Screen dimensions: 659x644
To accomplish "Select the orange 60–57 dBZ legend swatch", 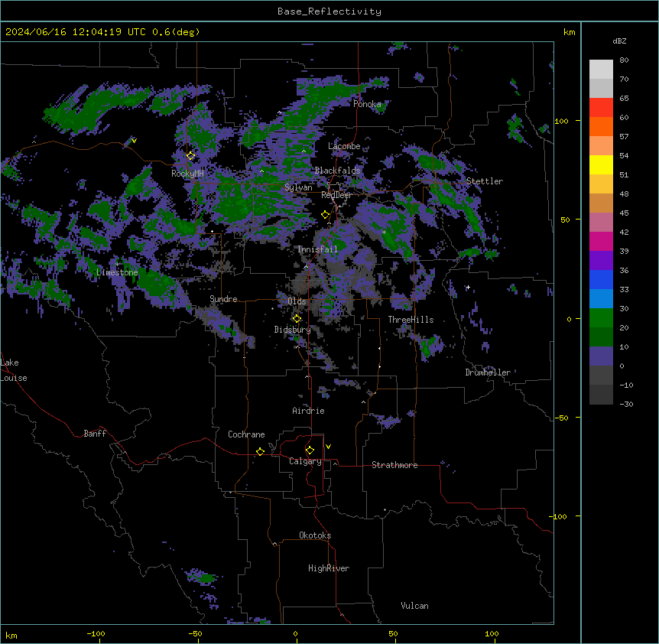I will point(601,126).
